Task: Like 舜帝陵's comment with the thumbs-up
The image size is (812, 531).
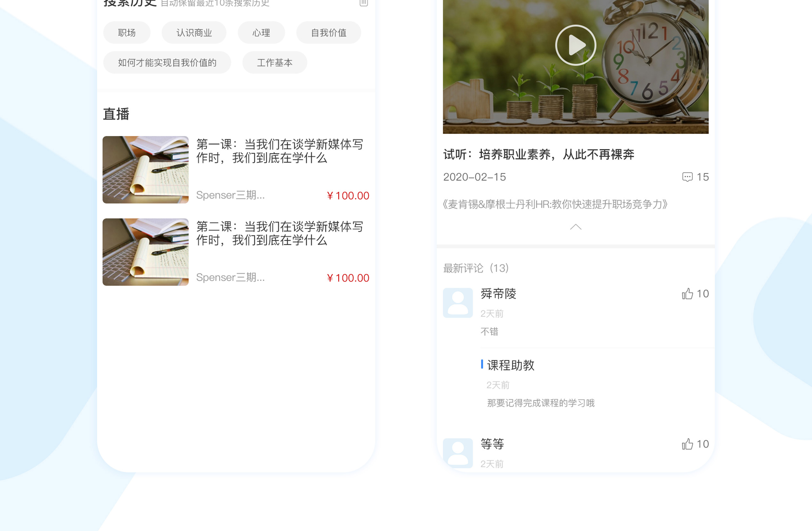Action: coord(687,294)
